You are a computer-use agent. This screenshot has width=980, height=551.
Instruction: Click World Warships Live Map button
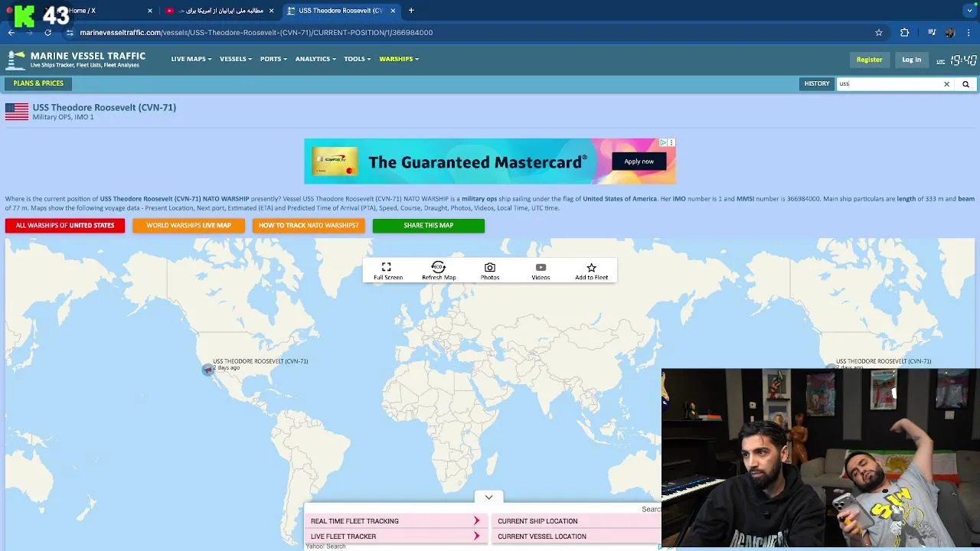[188, 226]
